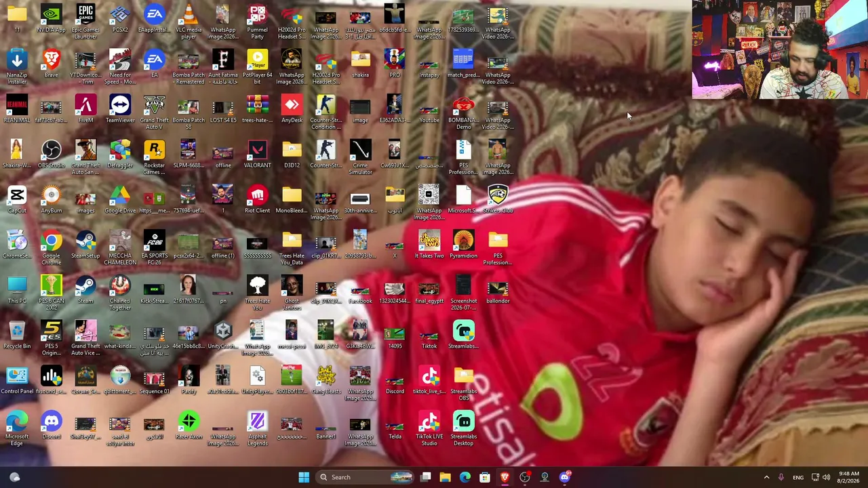Select the Crime Simulator desktop icon
Viewport: 868px width, 488px height.
pos(360,158)
